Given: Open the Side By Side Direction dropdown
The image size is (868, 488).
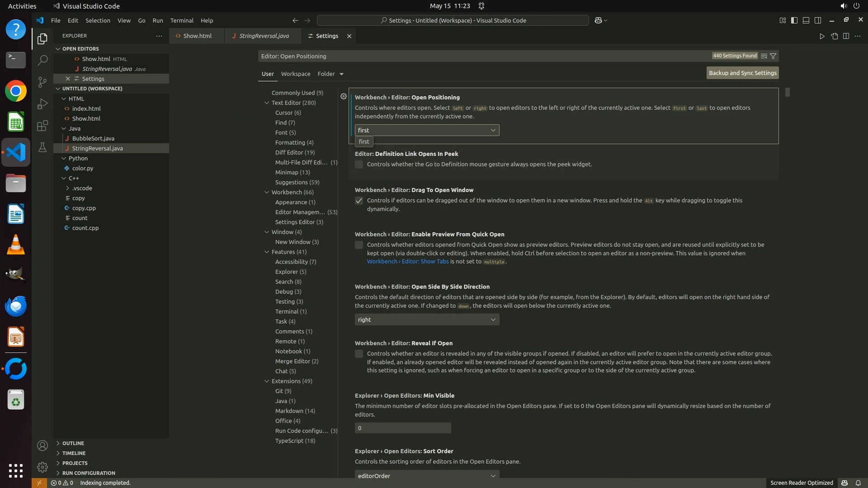Looking at the screenshot, I should tap(427, 319).
